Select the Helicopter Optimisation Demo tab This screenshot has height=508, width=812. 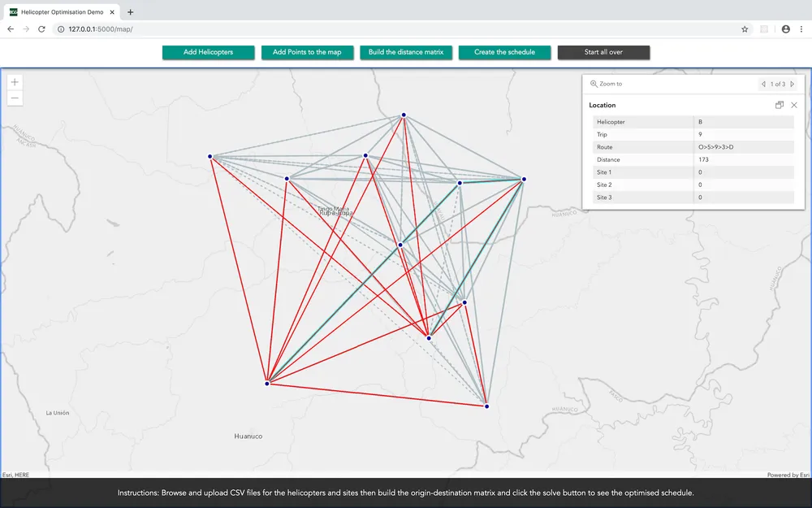click(x=65, y=12)
